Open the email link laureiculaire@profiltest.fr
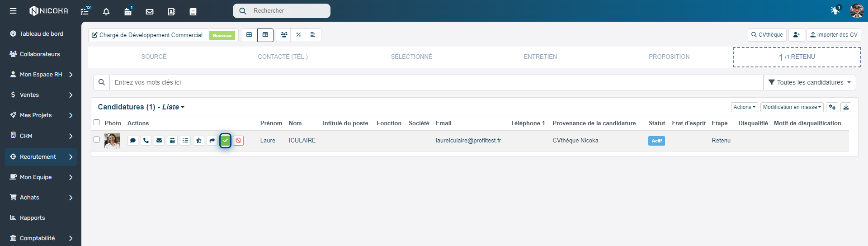 (468, 141)
